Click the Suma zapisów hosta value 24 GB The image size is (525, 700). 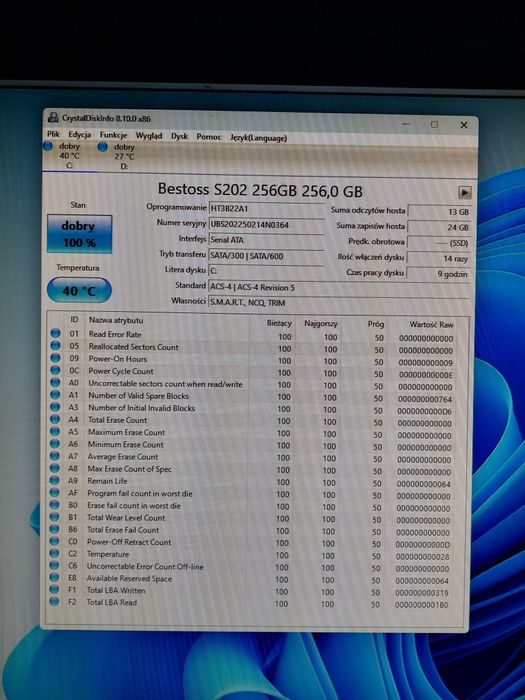coord(439,227)
